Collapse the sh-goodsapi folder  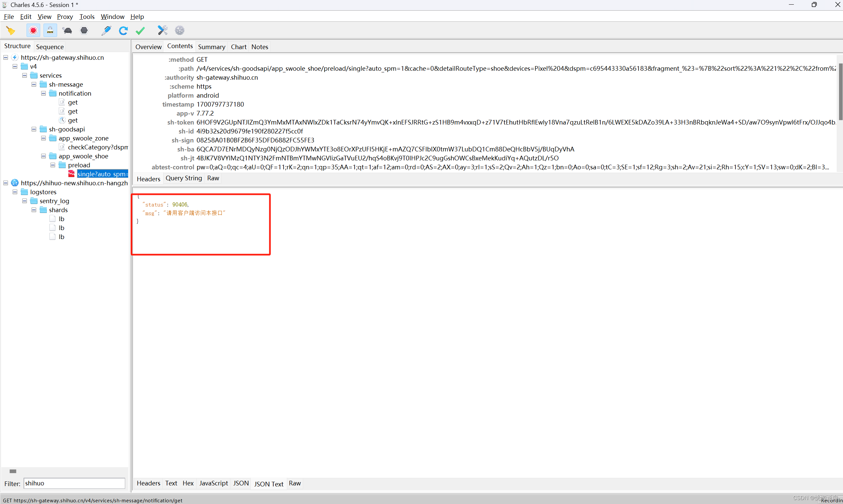click(x=34, y=129)
